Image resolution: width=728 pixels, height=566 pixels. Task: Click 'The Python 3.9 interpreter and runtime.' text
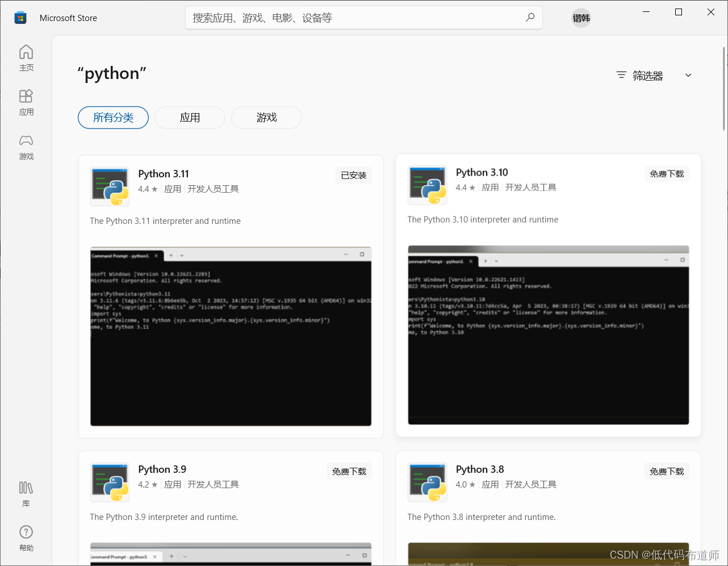click(x=164, y=517)
